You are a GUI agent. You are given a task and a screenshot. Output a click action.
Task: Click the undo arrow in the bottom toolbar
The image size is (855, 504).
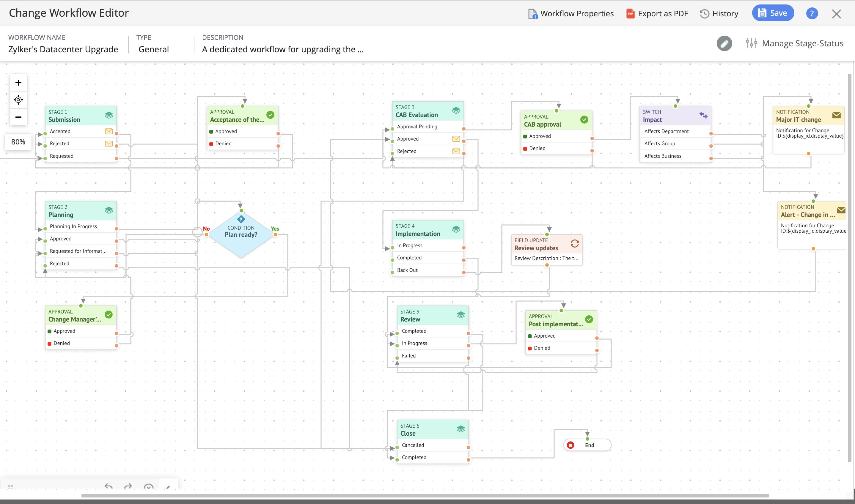click(x=109, y=486)
